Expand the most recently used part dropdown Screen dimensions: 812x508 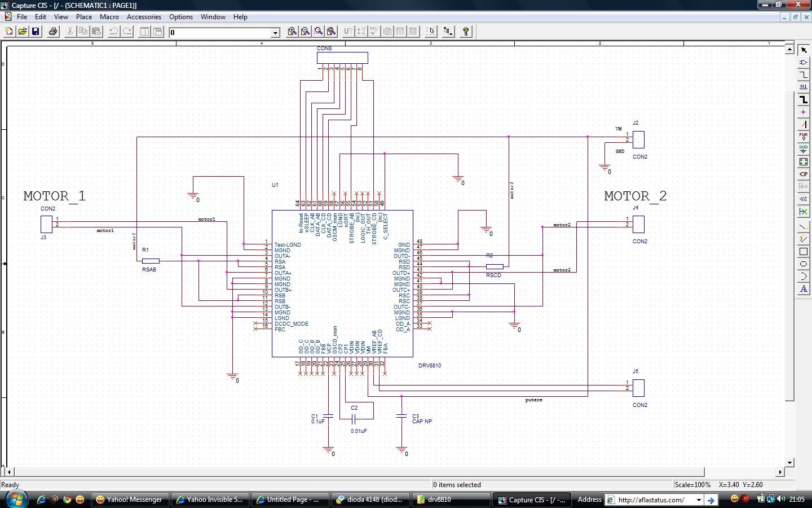tap(275, 33)
